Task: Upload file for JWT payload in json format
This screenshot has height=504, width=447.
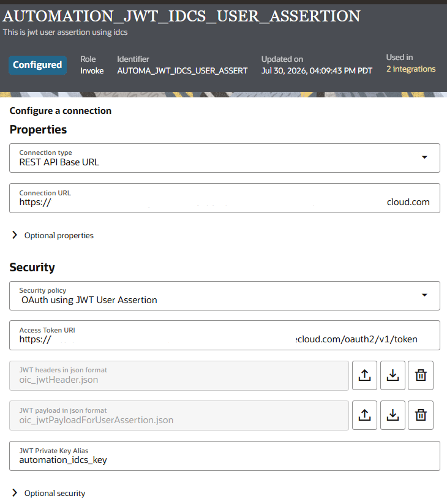Action: click(364, 415)
